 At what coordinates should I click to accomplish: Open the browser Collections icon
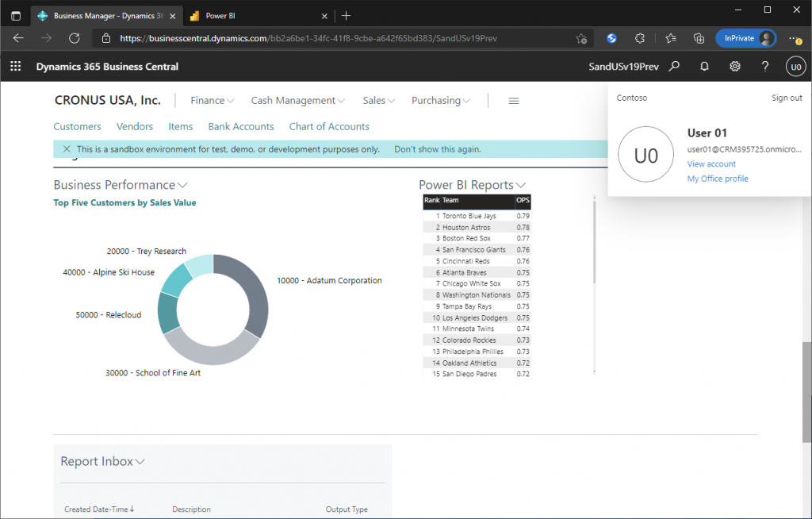coord(699,38)
